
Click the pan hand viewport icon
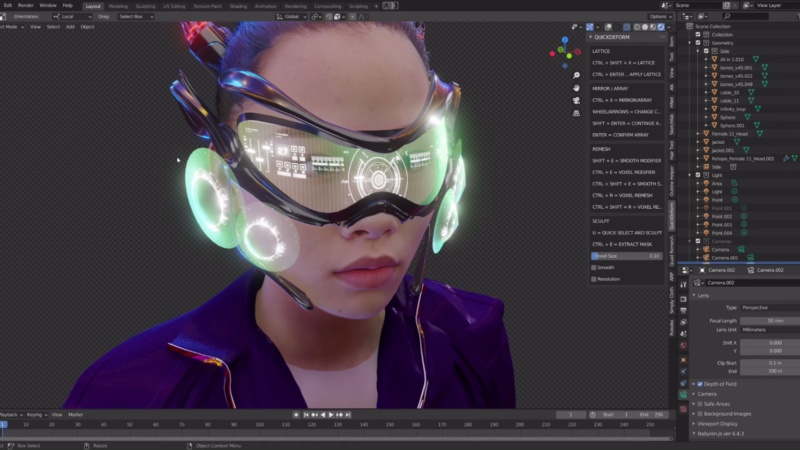576,88
